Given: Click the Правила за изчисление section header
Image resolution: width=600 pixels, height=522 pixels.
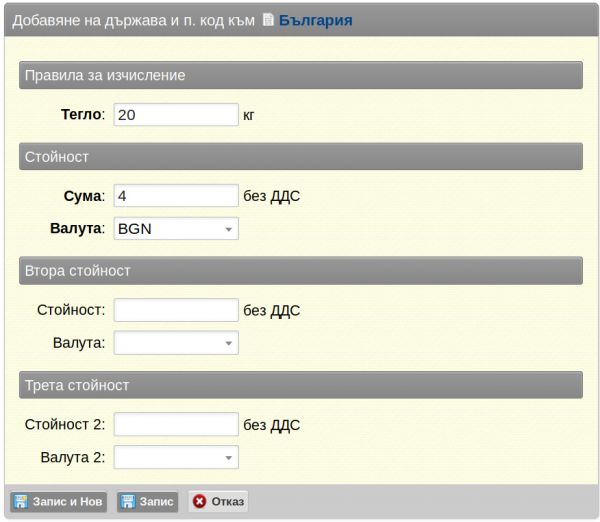Looking at the screenshot, I should tap(300, 76).
